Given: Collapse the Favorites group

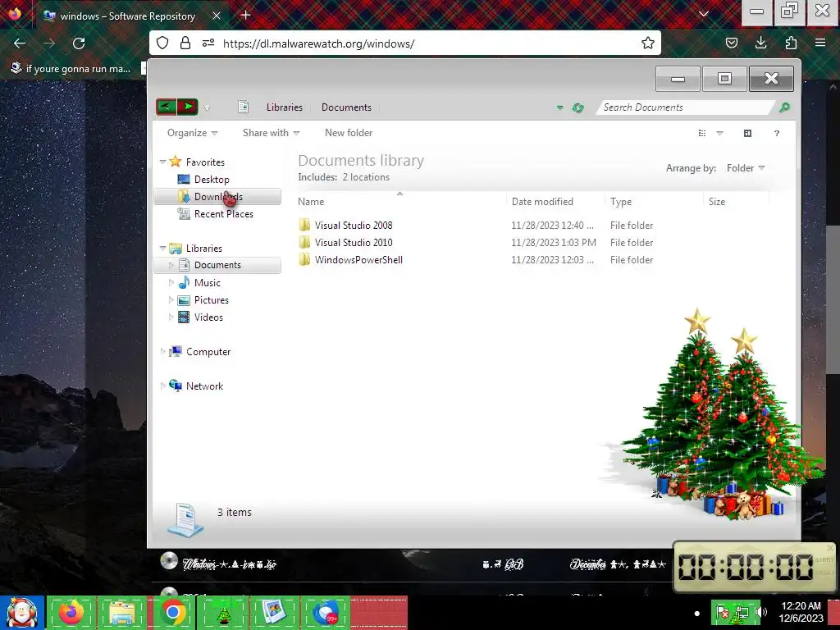Looking at the screenshot, I should point(162,162).
